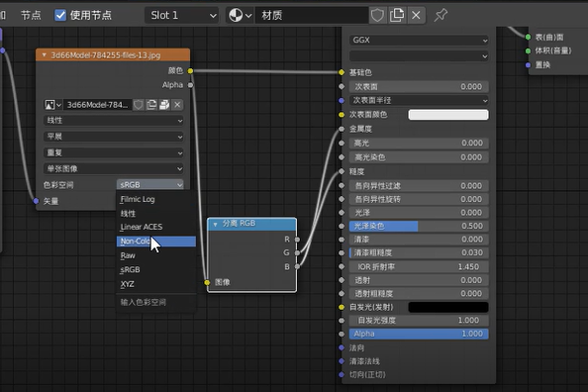
Task: Open the 平展 projection dropdown
Action: click(114, 137)
